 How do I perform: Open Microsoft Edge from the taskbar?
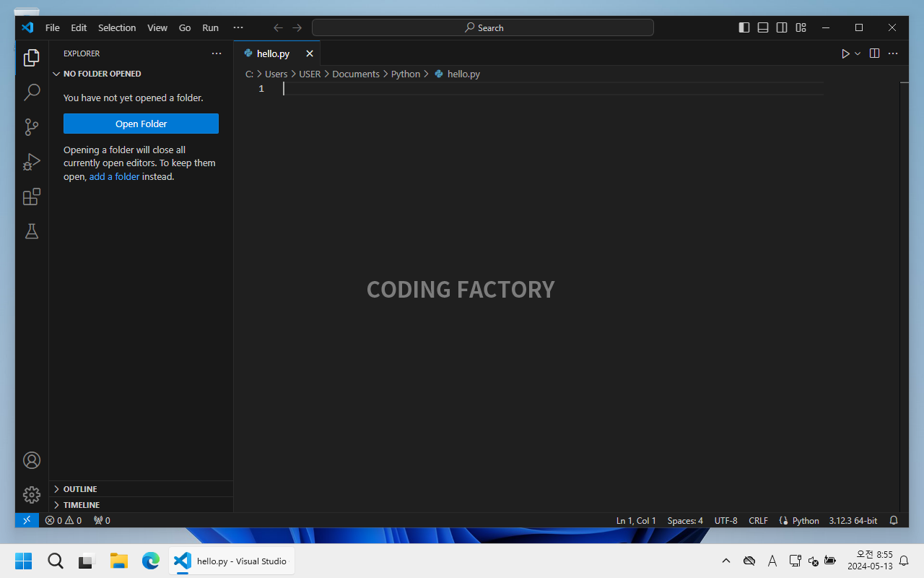point(150,561)
